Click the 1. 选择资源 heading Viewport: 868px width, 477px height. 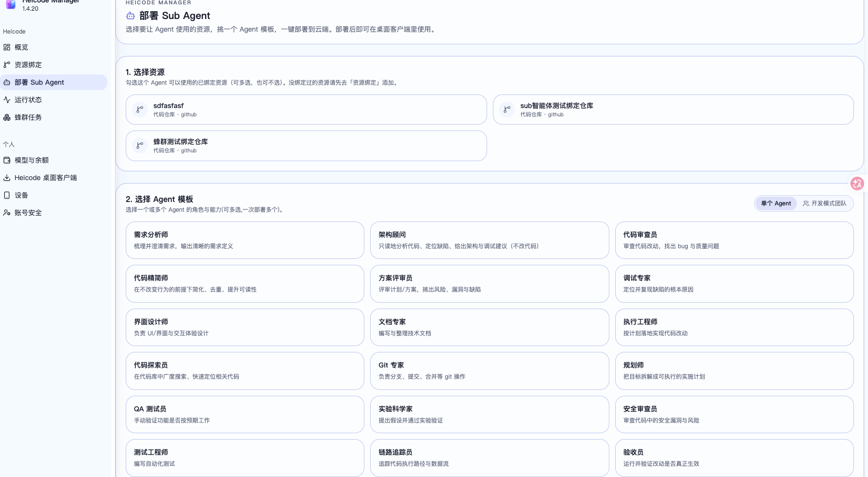pyautogui.click(x=145, y=72)
